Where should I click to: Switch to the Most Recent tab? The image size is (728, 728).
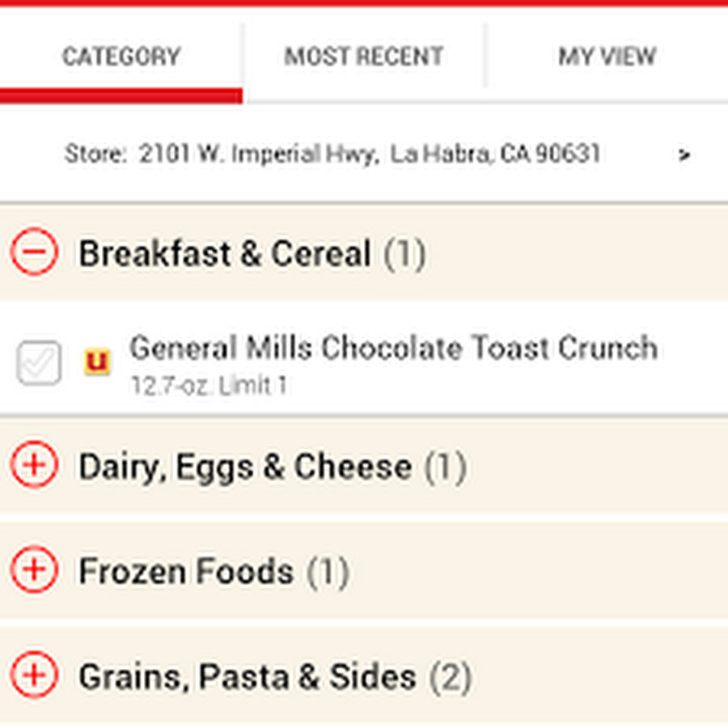click(x=364, y=57)
